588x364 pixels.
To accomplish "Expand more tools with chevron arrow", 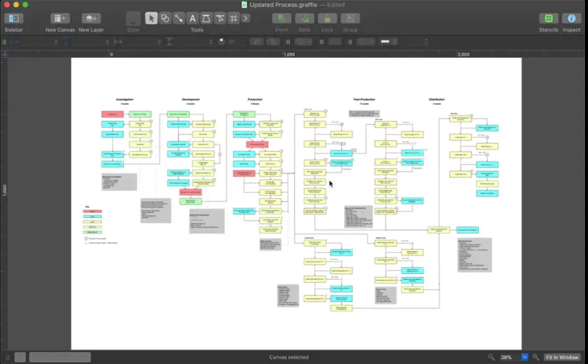I will pos(246,19).
